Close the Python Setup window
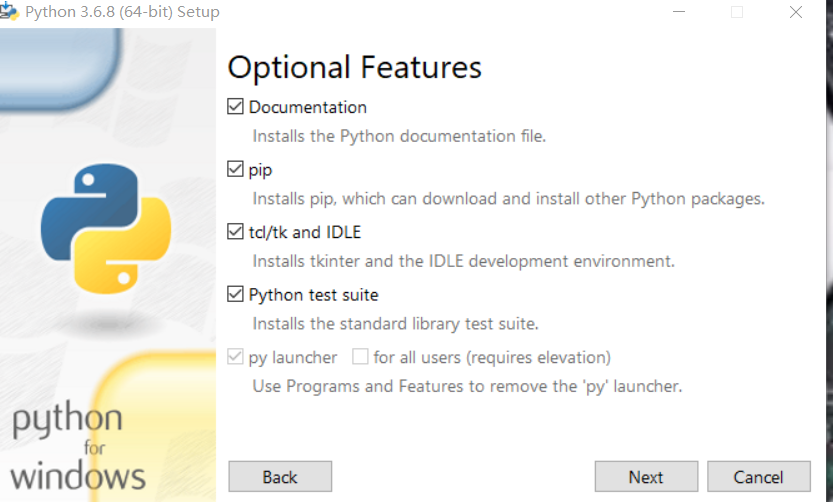 [796, 13]
